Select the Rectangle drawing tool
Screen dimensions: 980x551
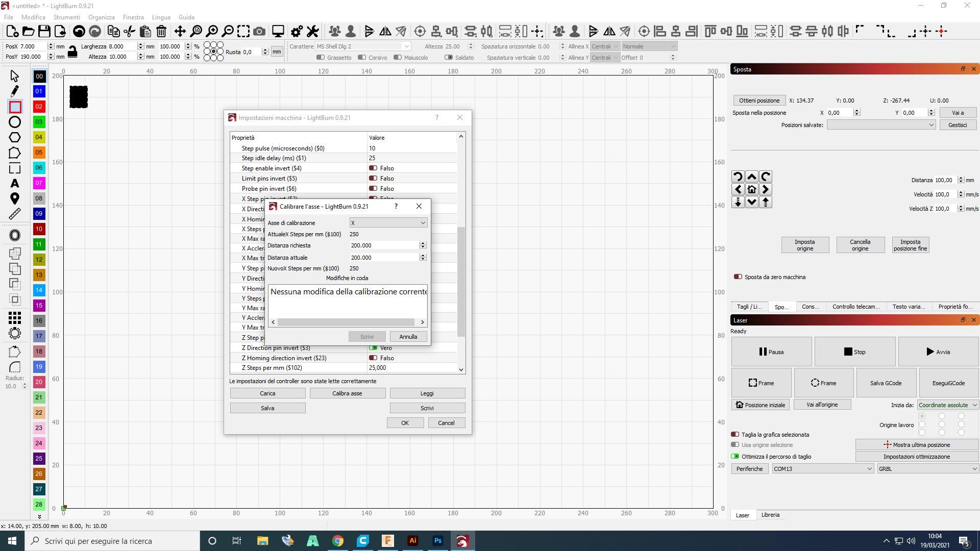point(14,107)
